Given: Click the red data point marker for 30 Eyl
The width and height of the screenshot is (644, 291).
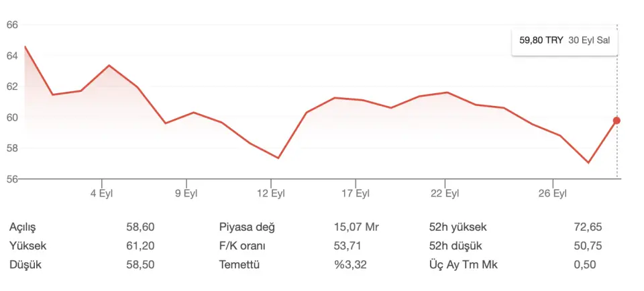Looking at the screenshot, I should [x=616, y=121].
